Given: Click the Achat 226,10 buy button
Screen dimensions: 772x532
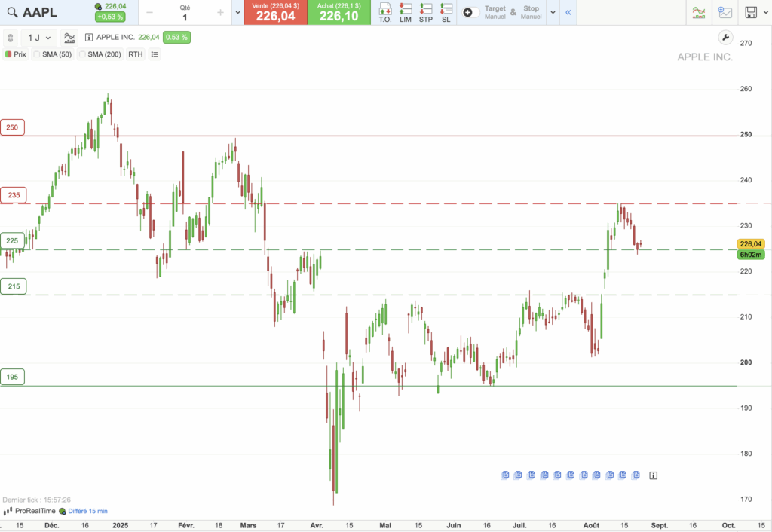Looking at the screenshot, I should pyautogui.click(x=339, y=13).
